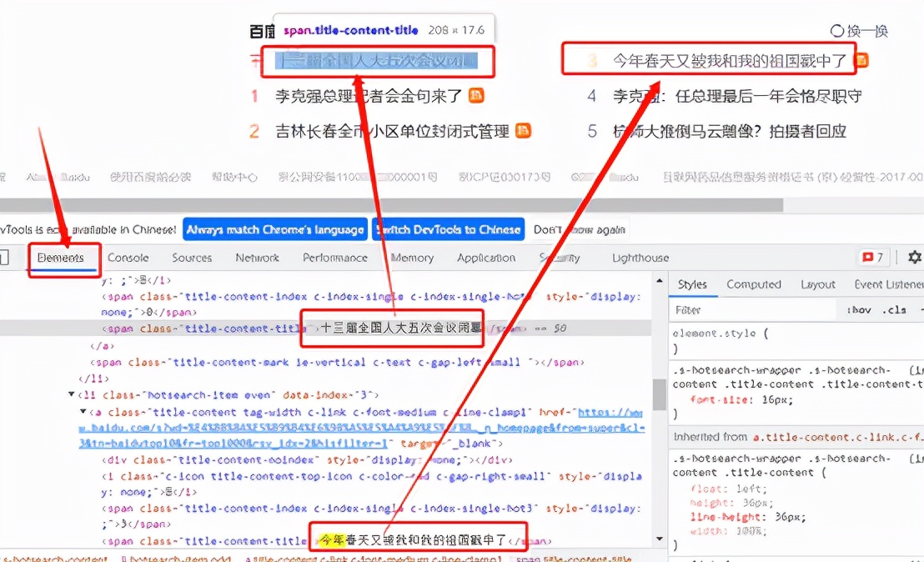
Task: Select the Styles pane tab
Action: (x=692, y=284)
